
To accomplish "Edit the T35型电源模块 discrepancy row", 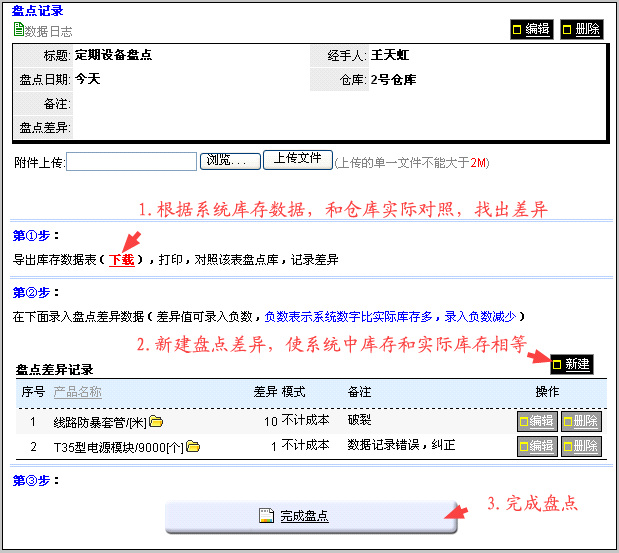I will click(536, 446).
